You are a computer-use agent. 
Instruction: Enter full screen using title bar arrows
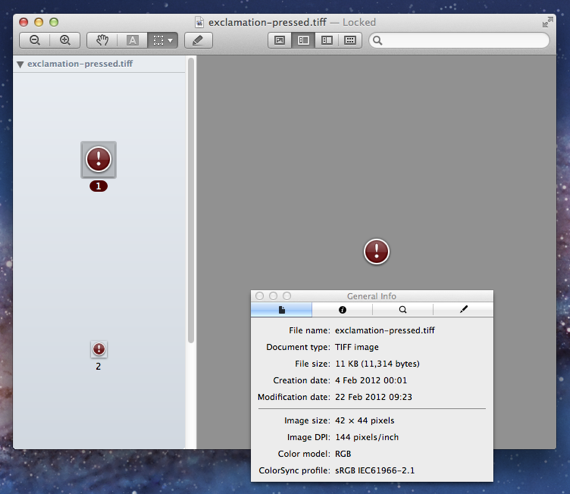point(547,23)
